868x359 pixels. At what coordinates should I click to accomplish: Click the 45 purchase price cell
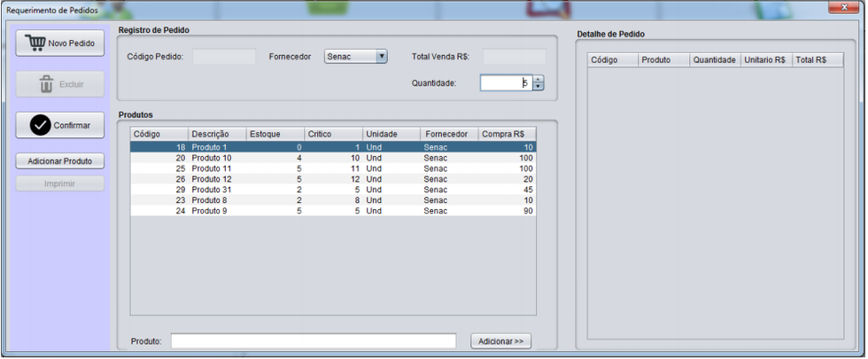[x=528, y=190]
